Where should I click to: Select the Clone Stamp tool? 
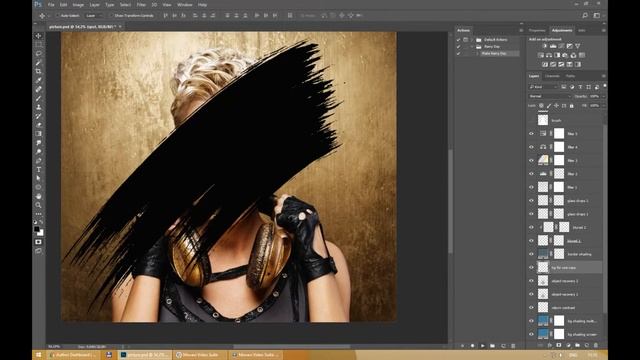point(38,107)
